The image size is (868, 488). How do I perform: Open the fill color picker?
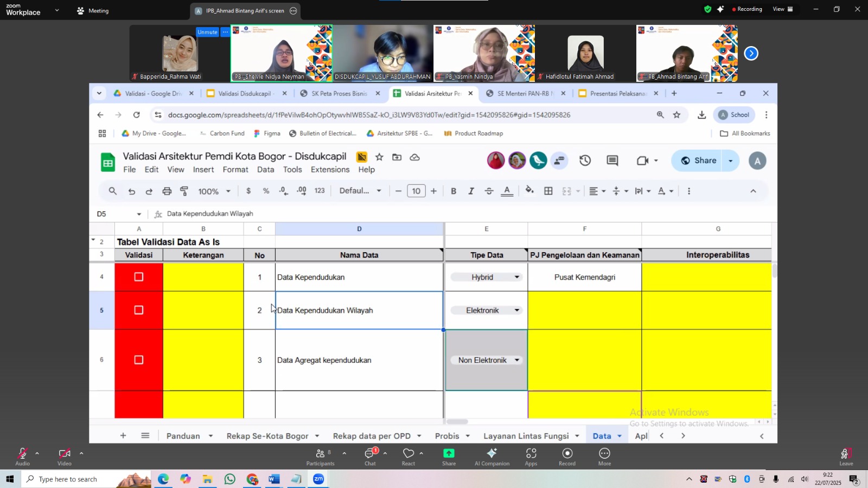click(x=529, y=191)
